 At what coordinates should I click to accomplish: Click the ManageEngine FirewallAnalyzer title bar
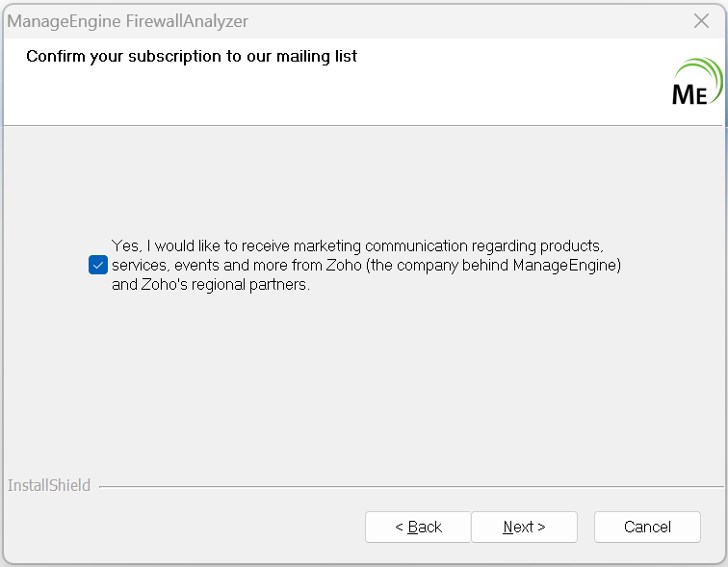coord(385,20)
